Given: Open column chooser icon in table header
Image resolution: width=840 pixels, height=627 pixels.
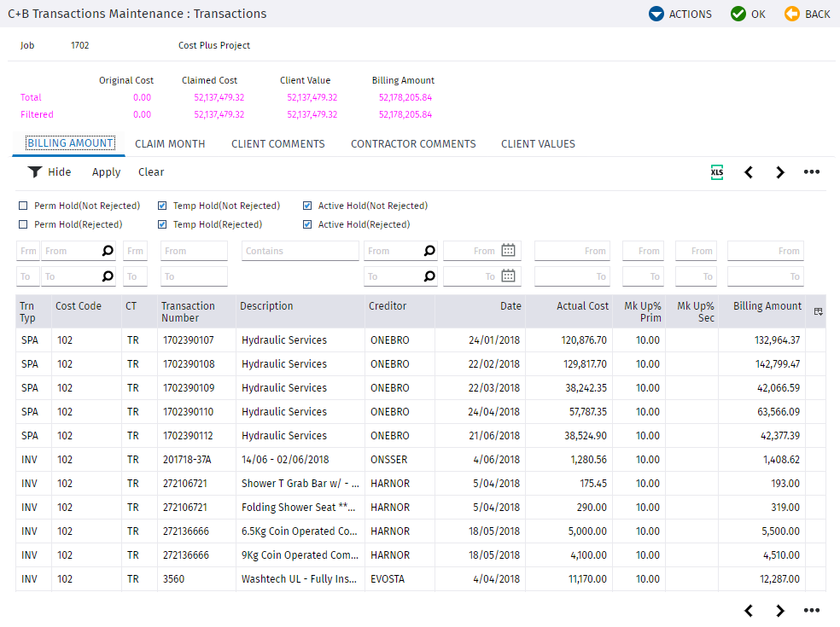Looking at the screenshot, I should tap(818, 311).
